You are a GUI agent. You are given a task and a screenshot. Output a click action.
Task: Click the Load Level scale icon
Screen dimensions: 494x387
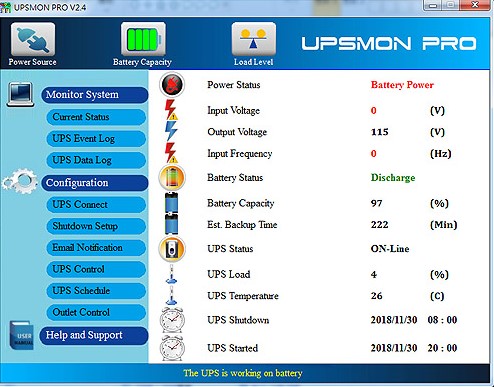254,39
